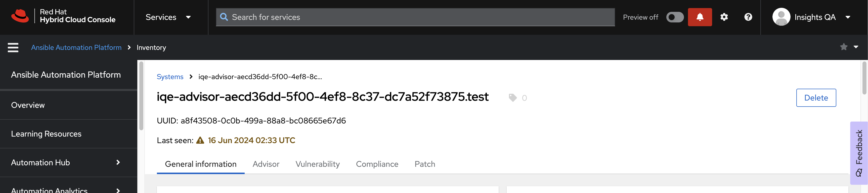The image size is (868, 193).
Task: Click the tag icon beside hostname
Action: click(512, 98)
